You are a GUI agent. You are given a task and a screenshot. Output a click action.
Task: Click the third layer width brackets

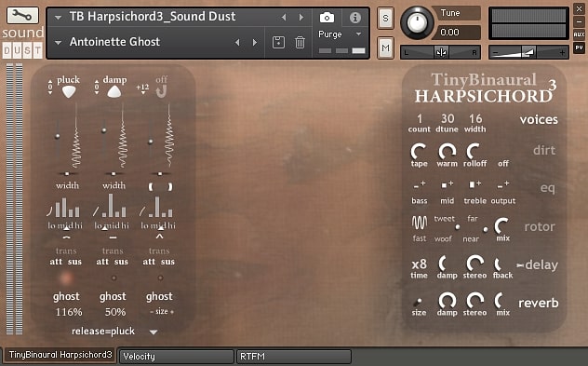160,186
